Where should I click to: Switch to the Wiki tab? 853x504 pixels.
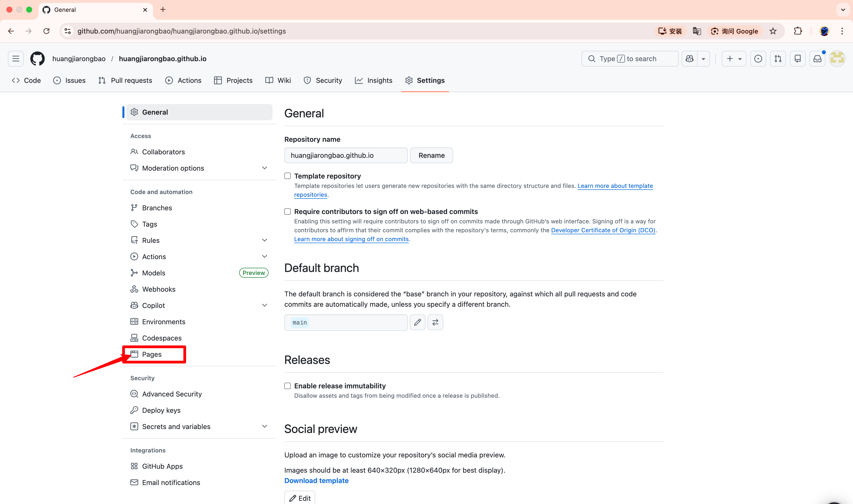click(278, 80)
